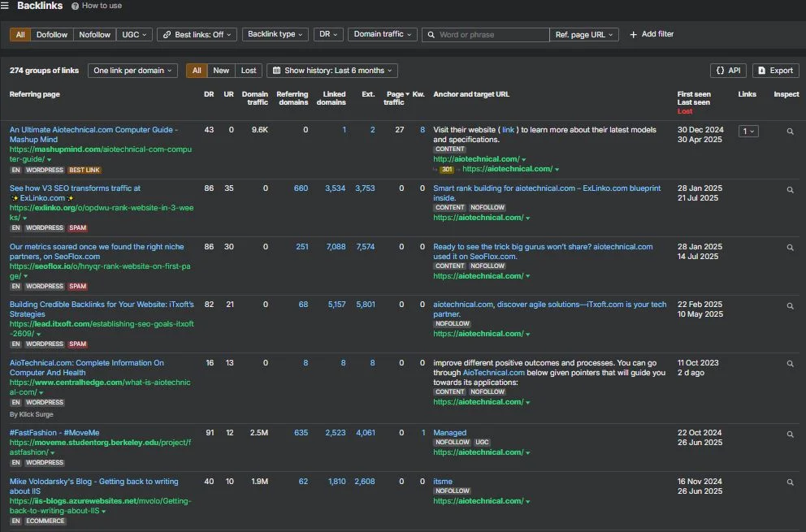The height and width of the screenshot is (532, 806).
Task: Expand the Links count dropdown showing 1
Action: [748, 132]
